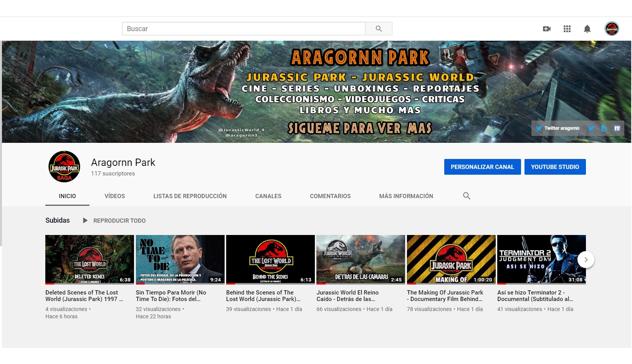Open the notifications bell
This screenshot has height=364, width=632.
click(587, 29)
